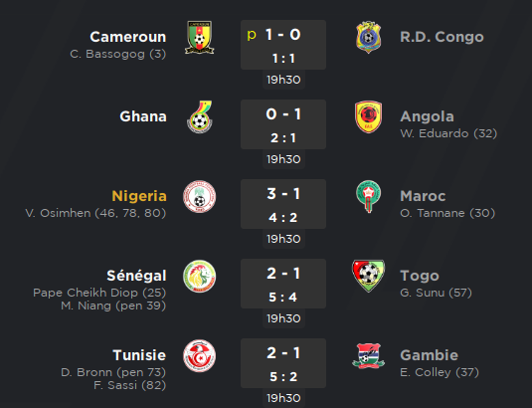The image size is (532, 408).
Task: Open the Tunisie 2 - 1 Gambie score
Action: [x=283, y=363]
